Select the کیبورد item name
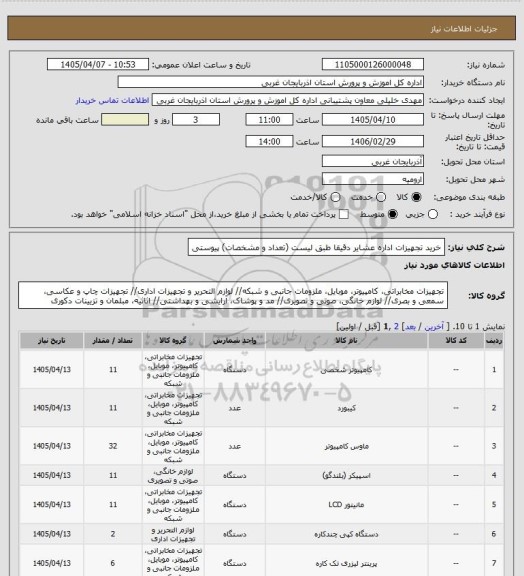Screen dimensions: 524x576 (346, 408)
